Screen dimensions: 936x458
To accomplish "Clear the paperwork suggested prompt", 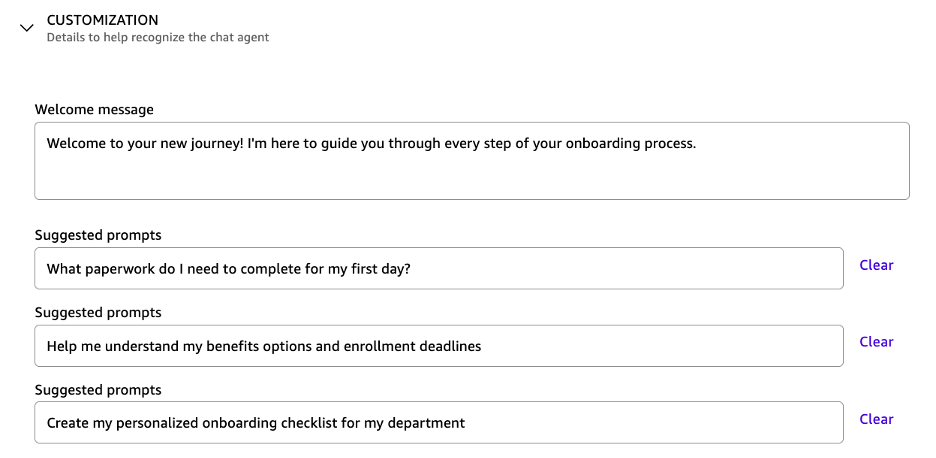I will 876,265.
